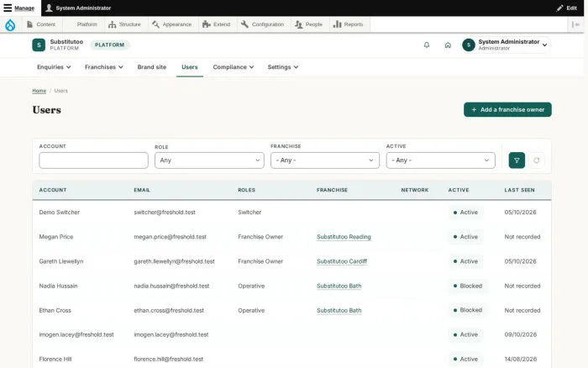This screenshot has width=588, height=368.
Task: Click the Demo Switcher account name
Action: tap(60, 213)
